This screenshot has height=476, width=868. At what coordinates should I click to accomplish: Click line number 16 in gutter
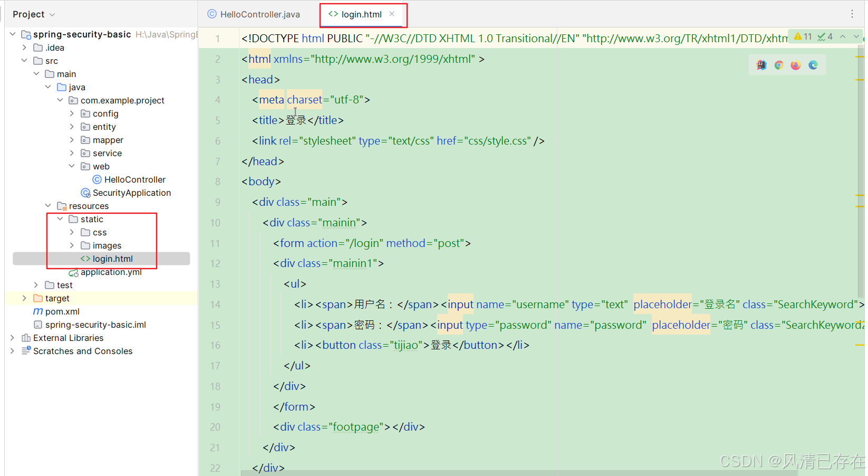pos(215,345)
